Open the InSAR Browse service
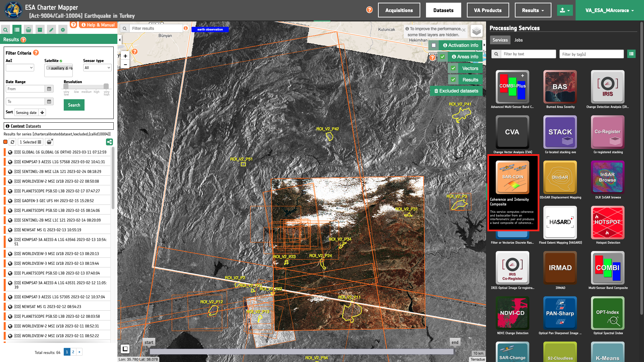This screenshot has height=362, width=644. [608, 177]
